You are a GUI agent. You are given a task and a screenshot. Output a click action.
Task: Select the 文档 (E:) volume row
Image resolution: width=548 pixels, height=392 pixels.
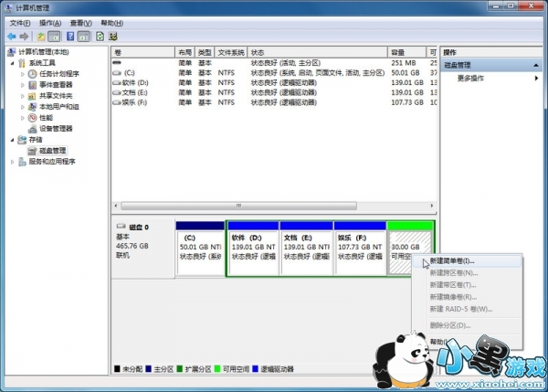[274, 92]
